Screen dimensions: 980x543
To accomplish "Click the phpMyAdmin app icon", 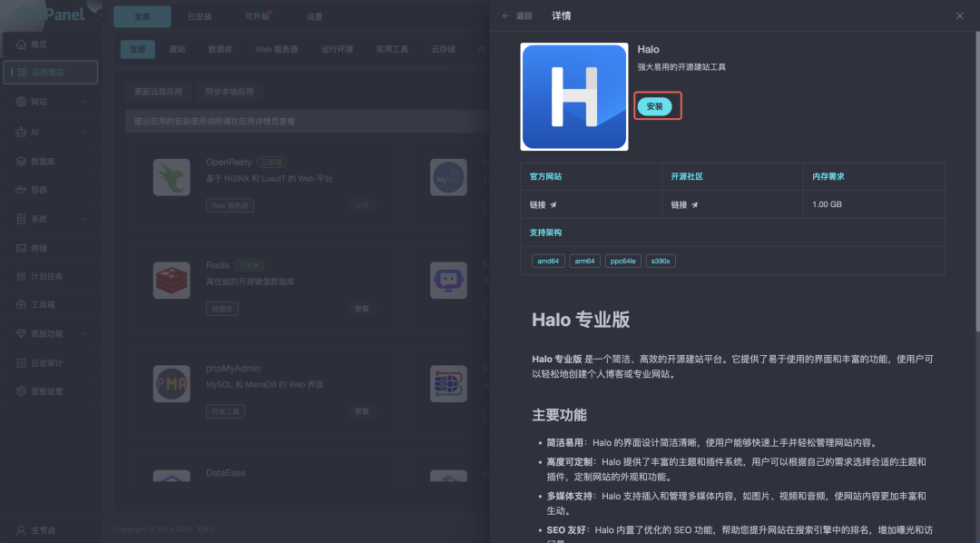I will click(171, 383).
